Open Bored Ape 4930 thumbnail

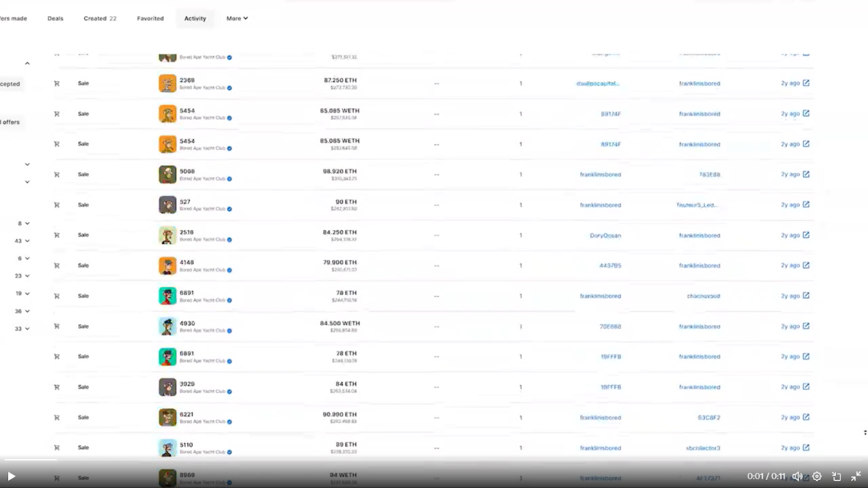click(167, 326)
